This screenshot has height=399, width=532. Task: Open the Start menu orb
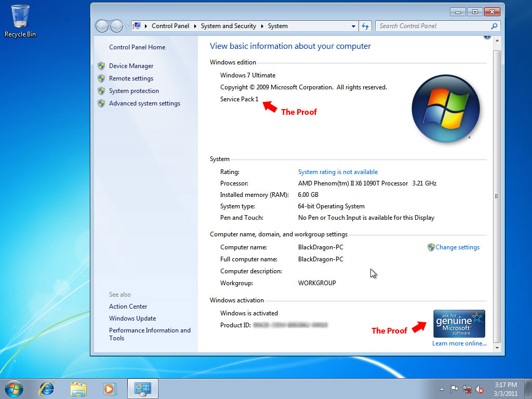click(x=14, y=389)
